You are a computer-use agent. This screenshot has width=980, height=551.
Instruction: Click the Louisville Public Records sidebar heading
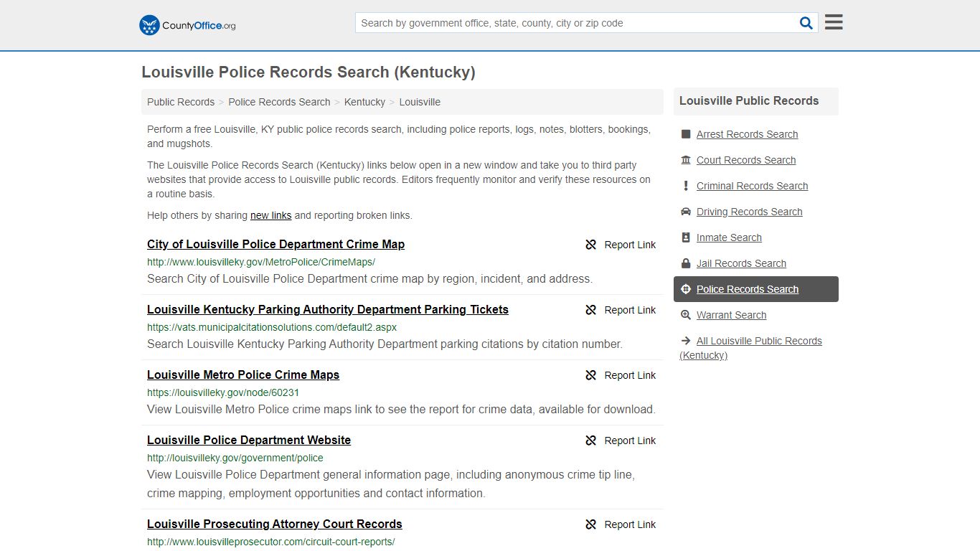point(749,101)
